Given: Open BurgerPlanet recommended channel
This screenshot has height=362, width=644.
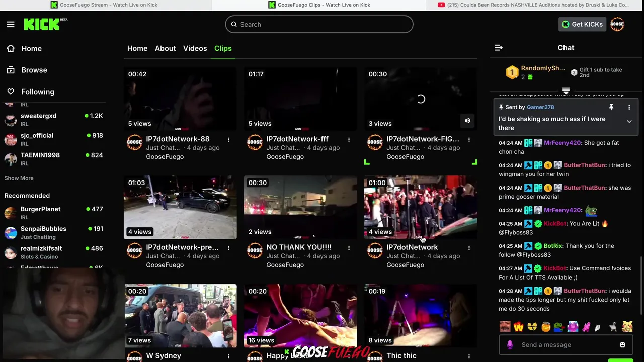Looking at the screenshot, I should [54, 213].
